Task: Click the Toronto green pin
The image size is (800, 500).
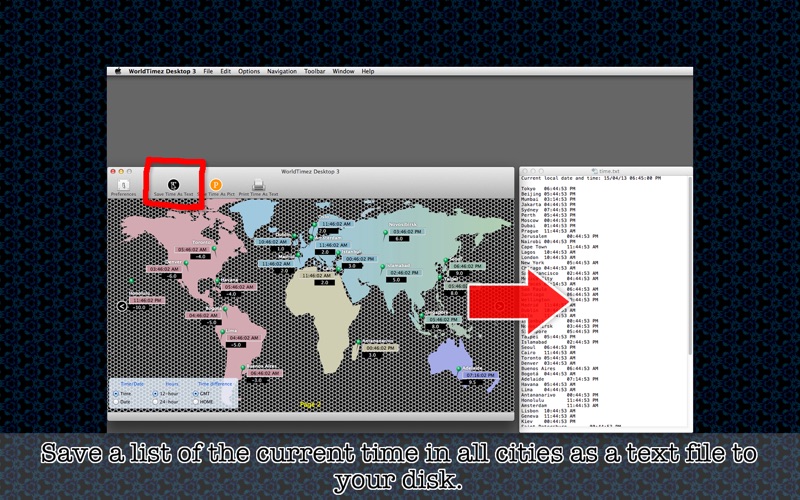Action: pyautogui.click(x=214, y=249)
